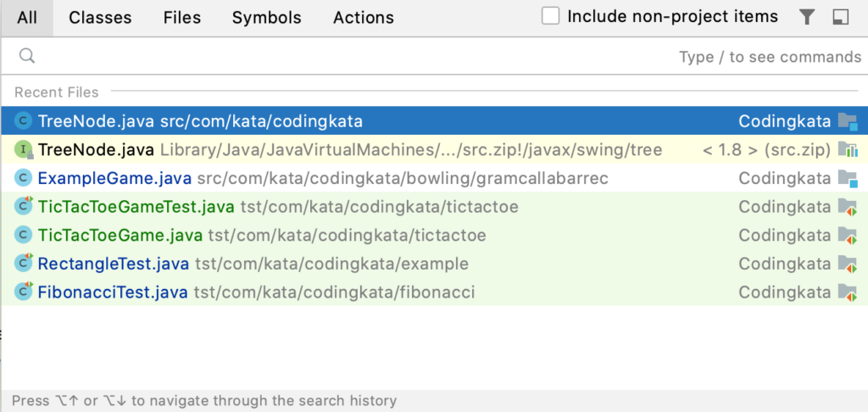Open the Symbols tab
Viewport: 868px width, 412px height.
pyautogui.click(x=266, y=18)
